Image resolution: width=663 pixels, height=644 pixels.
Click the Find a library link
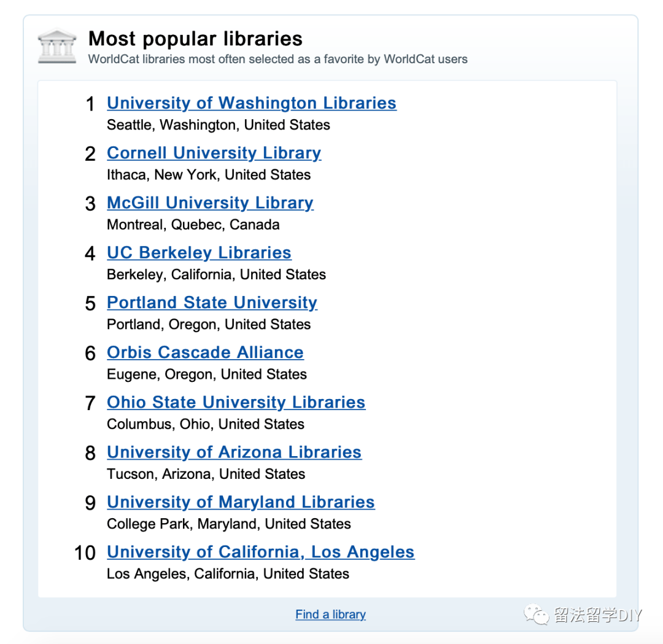pos(330,614)
